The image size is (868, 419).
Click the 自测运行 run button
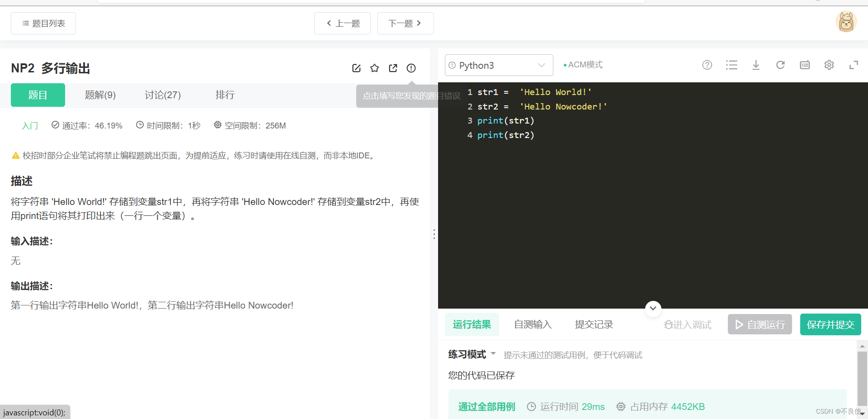pyautogui.click(x=760, y=324)
